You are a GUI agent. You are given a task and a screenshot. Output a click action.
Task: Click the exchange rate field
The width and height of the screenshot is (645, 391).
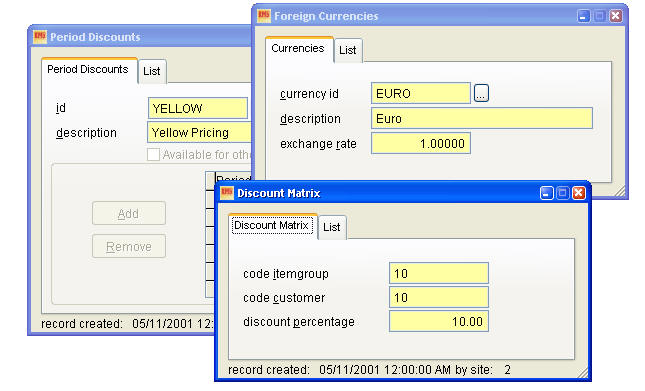click(x=421, y=143)
